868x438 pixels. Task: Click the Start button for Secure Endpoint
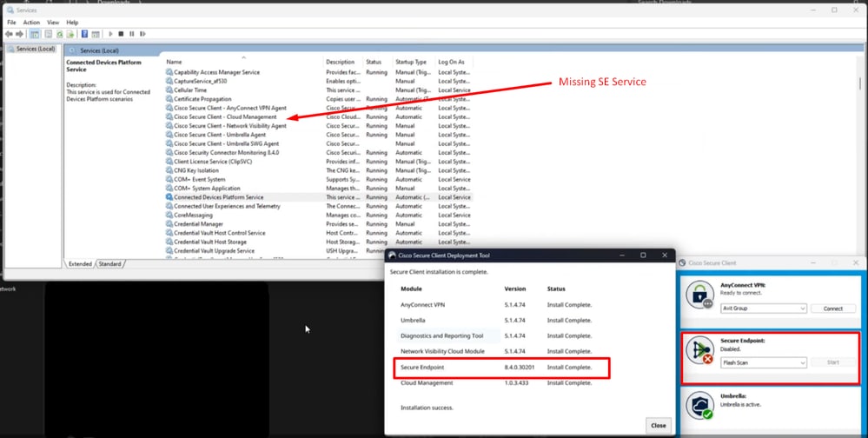833,362
